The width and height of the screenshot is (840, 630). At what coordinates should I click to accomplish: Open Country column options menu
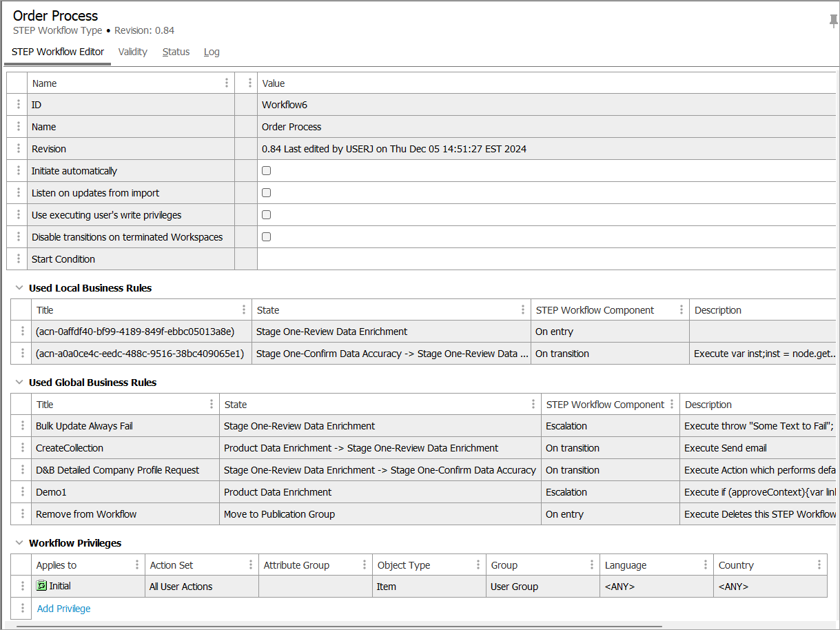(819, 565)
